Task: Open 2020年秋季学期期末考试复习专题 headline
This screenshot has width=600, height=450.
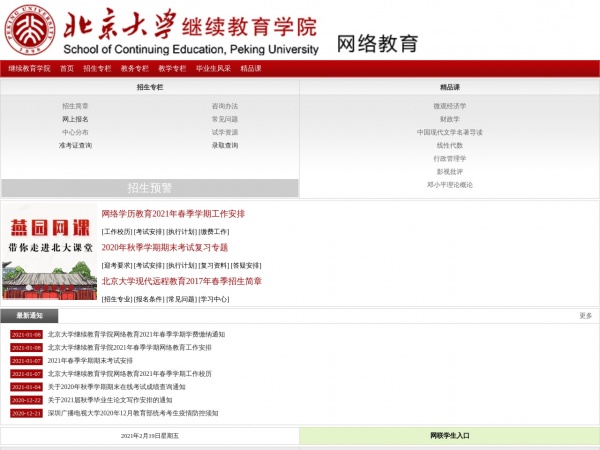Action: [x=165, y=248]
